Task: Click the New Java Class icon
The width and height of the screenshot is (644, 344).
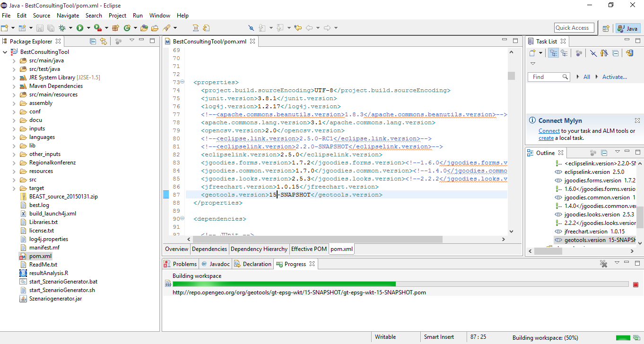Action: click(127, 28)
